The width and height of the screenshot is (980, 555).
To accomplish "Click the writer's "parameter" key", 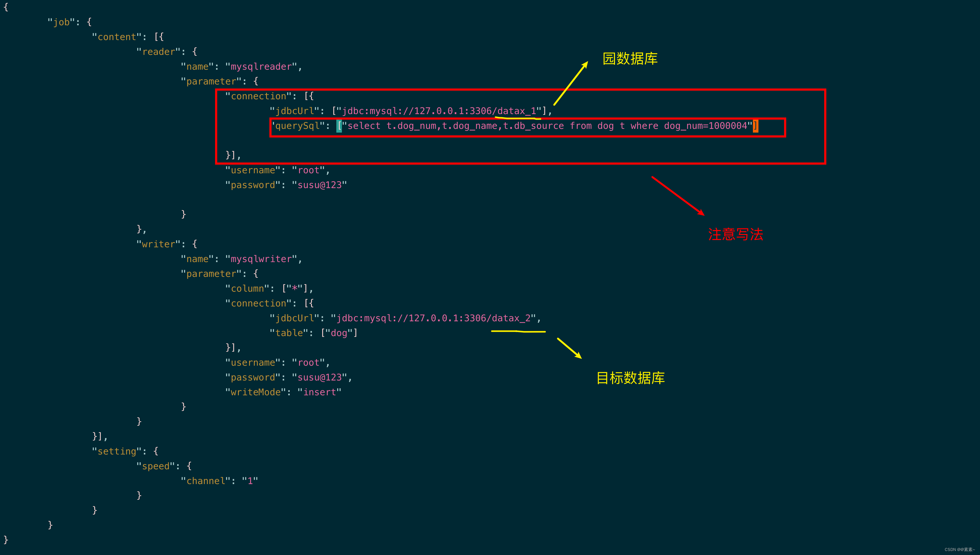I will pyautogui.click(x=211, y=274).
